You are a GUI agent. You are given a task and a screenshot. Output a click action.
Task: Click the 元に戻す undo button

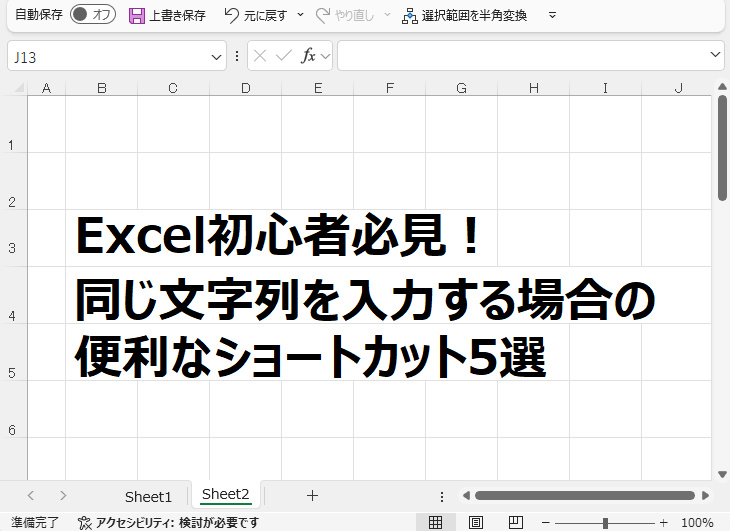point(255,16)
